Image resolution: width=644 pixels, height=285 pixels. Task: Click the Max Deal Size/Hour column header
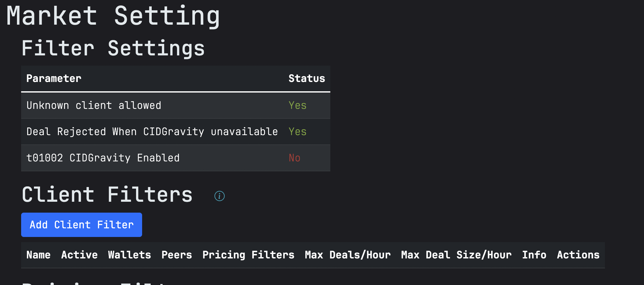(456, 255)
